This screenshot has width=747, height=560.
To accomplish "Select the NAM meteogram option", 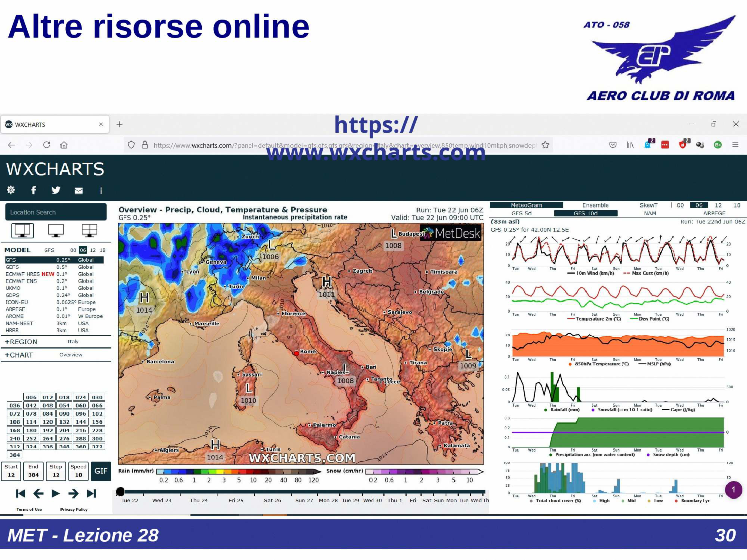I will (650, 213).
